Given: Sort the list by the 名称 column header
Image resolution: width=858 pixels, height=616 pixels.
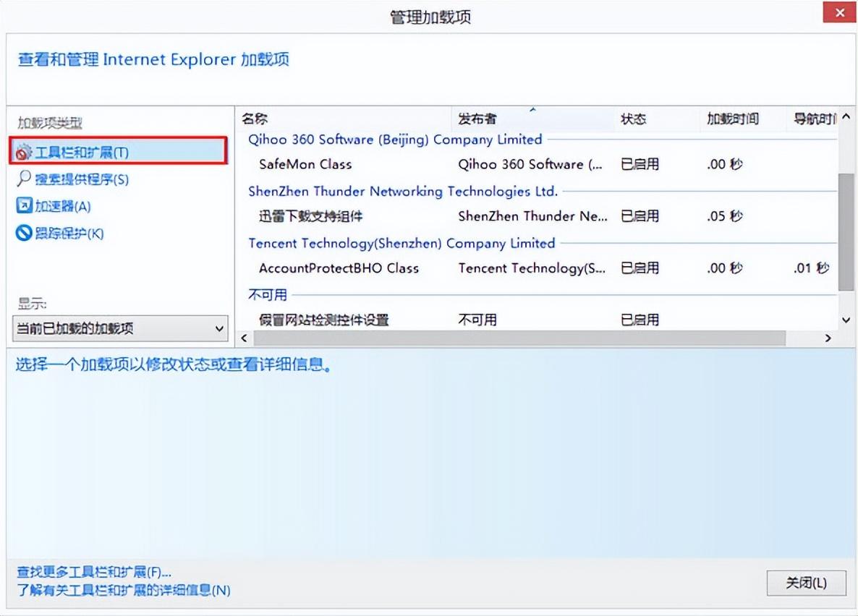Looking at the screenshot, I should (255, 119).
